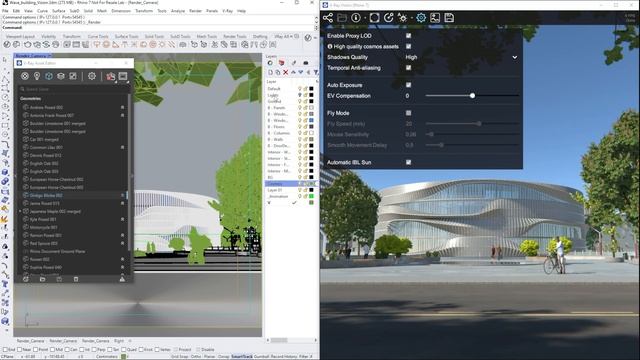Click search field in V-Ray Asset Editor
This screenshot has width=640, height=360.
pyautogui.click(x=73, y=89)
